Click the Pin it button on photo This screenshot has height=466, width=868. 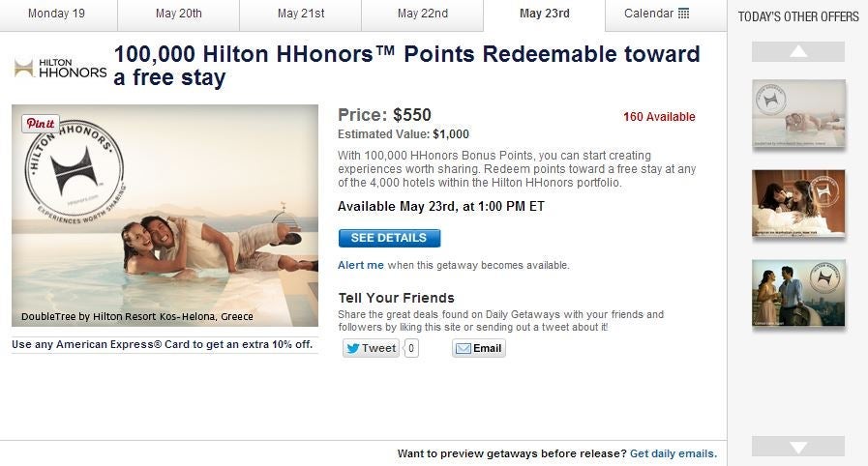(x=41, y=124)
